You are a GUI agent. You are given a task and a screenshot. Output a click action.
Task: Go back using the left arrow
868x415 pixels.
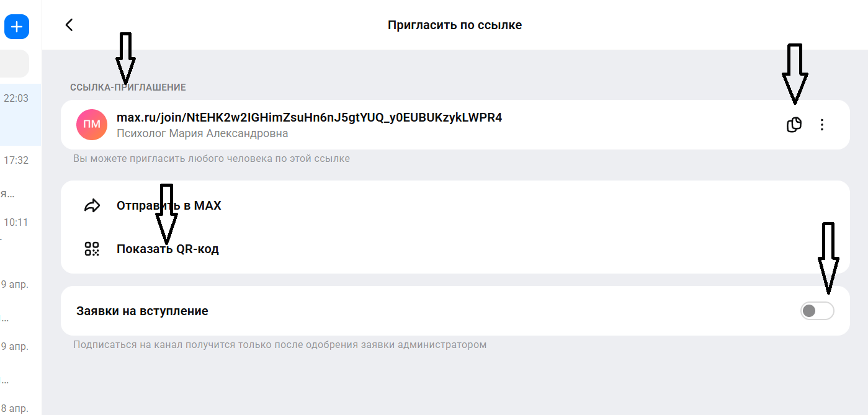pyautogui.click(x=69, y=25)
